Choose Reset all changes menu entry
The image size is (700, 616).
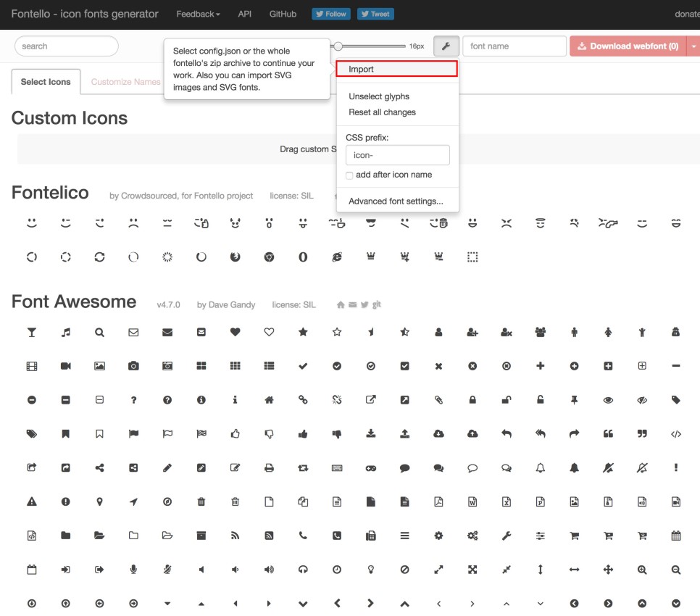click(382, 112)
